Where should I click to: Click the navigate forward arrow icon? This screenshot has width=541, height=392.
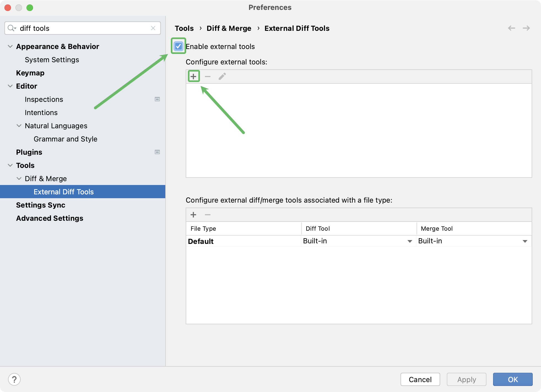[x=526, y=28]
